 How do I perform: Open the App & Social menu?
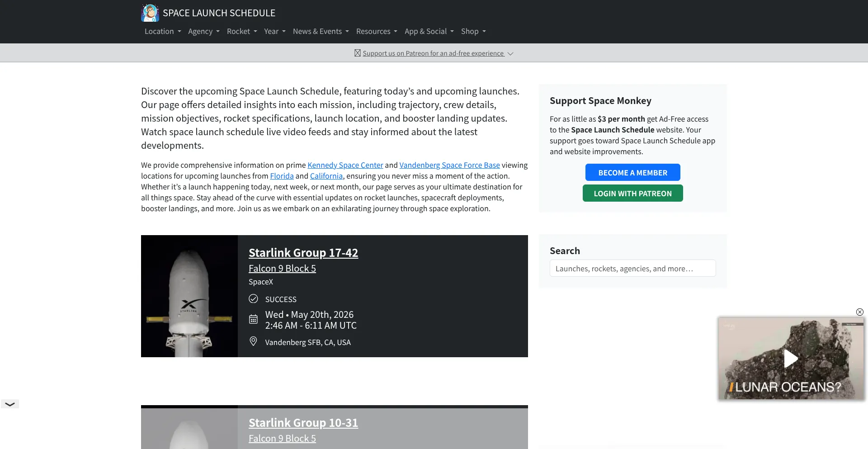pyautogui.click(x=429, y=31)
